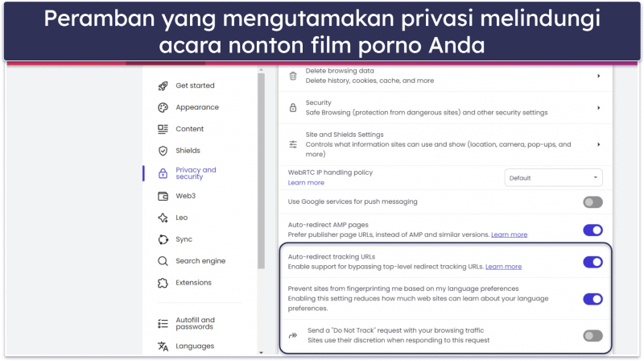644x361 pixels.
Task: Open Appearance settings section
Action: [x=197, y=107]
